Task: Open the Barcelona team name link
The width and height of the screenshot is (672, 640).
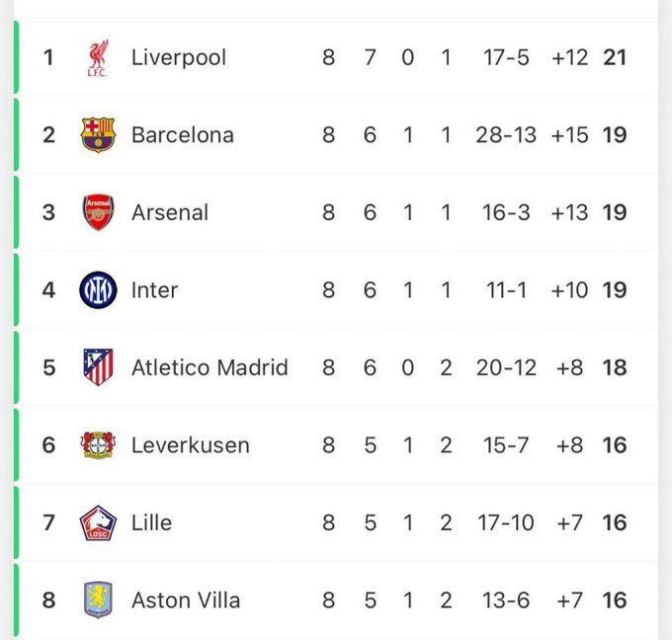Action: pyautogui.click(x=183, y=135)
